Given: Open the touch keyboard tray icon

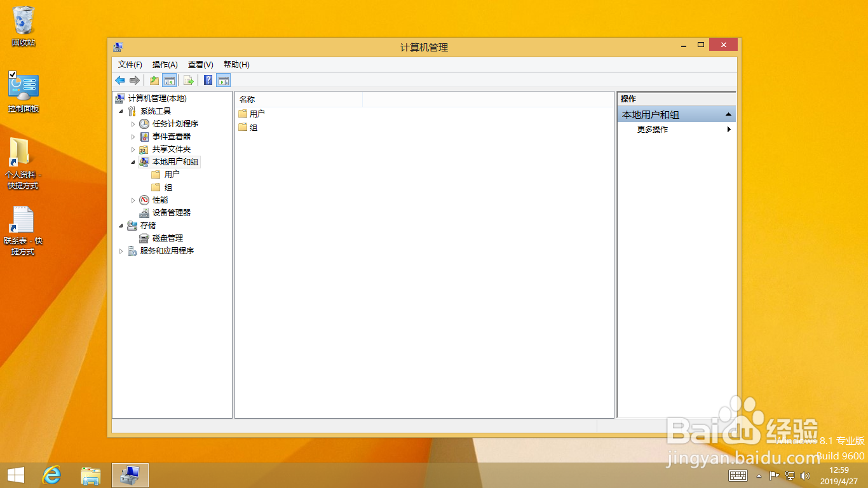Looking at the screenshot, I should [x=738, y=475].
